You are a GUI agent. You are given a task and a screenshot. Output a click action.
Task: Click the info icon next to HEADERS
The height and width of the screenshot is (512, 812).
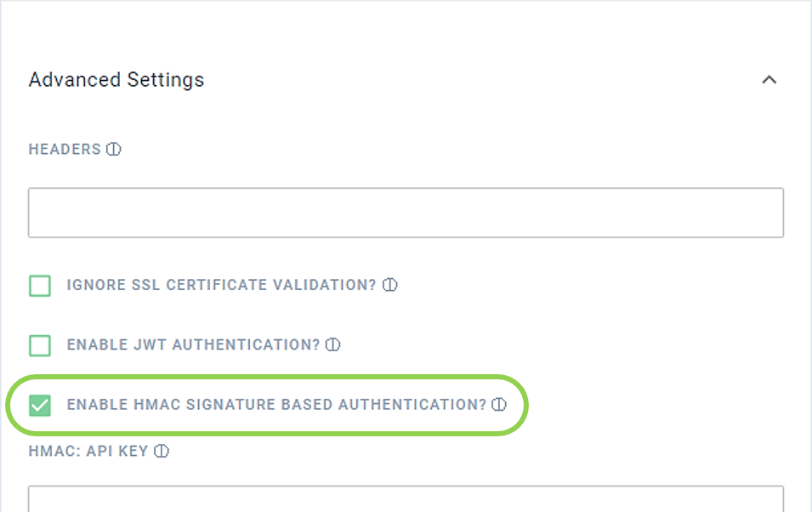click(x=114, y=150)
